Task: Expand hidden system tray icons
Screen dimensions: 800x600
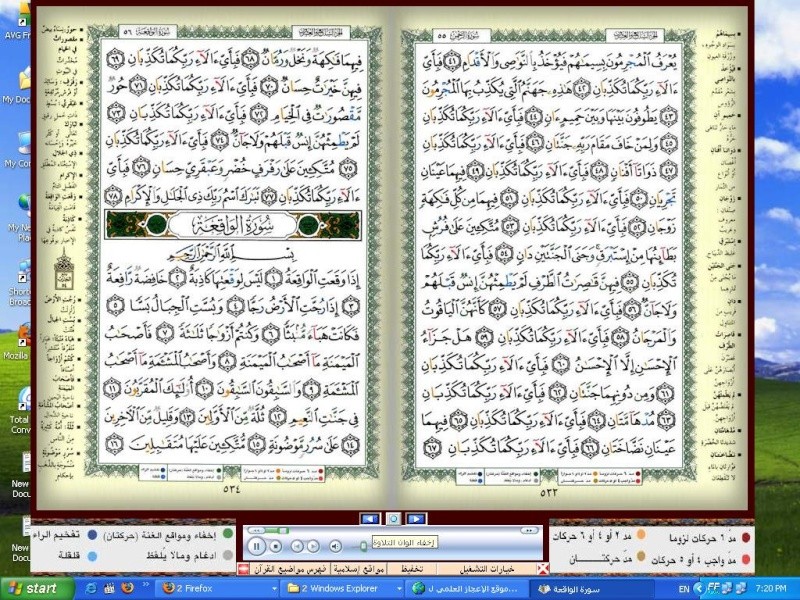Action: [x=700, y=589]
